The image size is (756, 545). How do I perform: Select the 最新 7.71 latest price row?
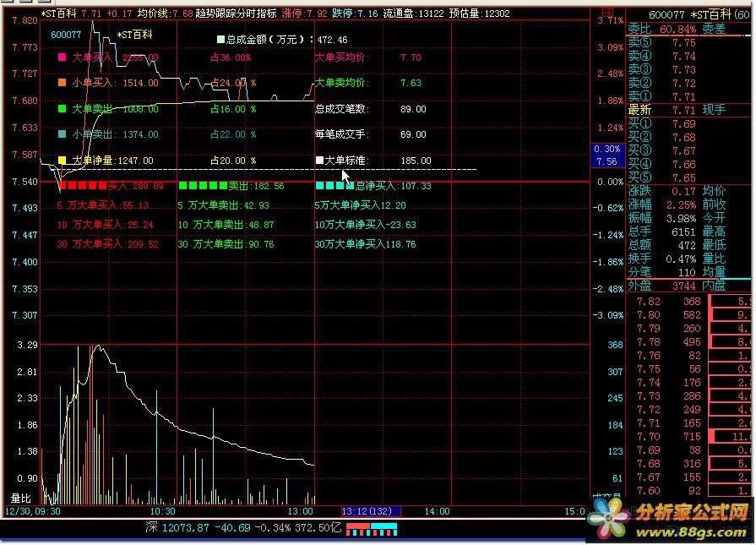(x=662, y=110)
